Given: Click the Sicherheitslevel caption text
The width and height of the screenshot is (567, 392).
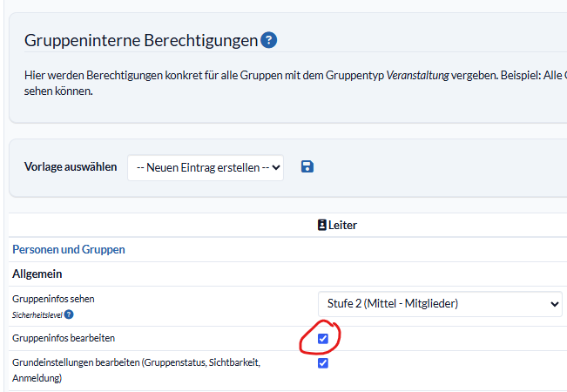Looking at the screenshot, I should click(x=37, y=315).
